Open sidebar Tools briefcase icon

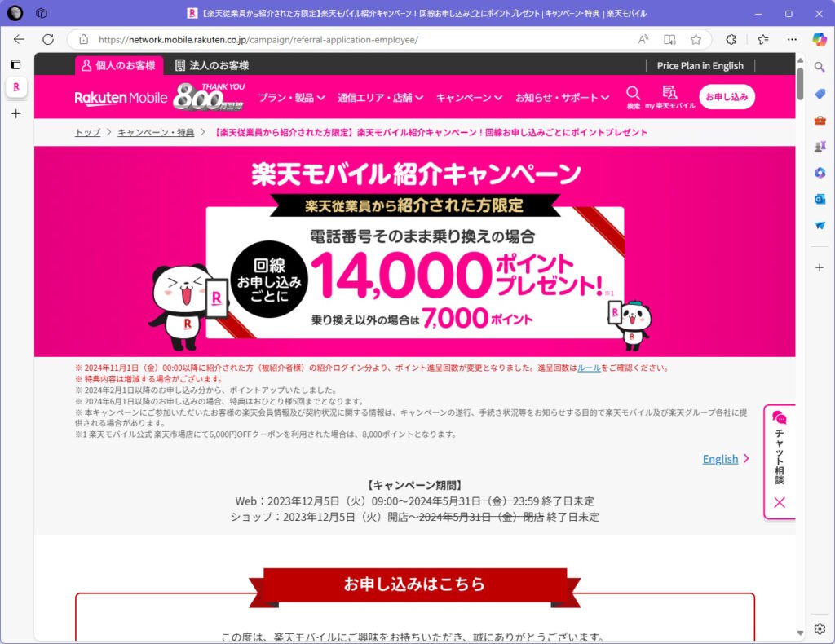click(820, 121)
